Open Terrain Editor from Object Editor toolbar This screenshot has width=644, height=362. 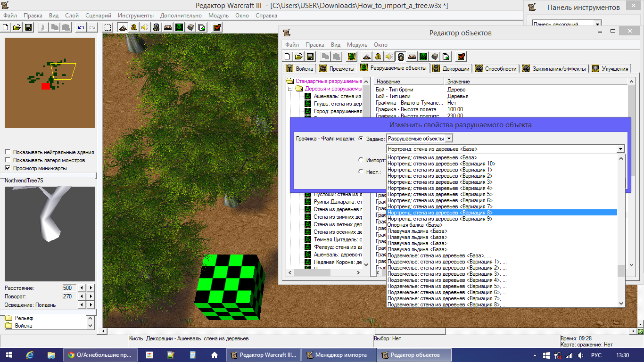366,57
